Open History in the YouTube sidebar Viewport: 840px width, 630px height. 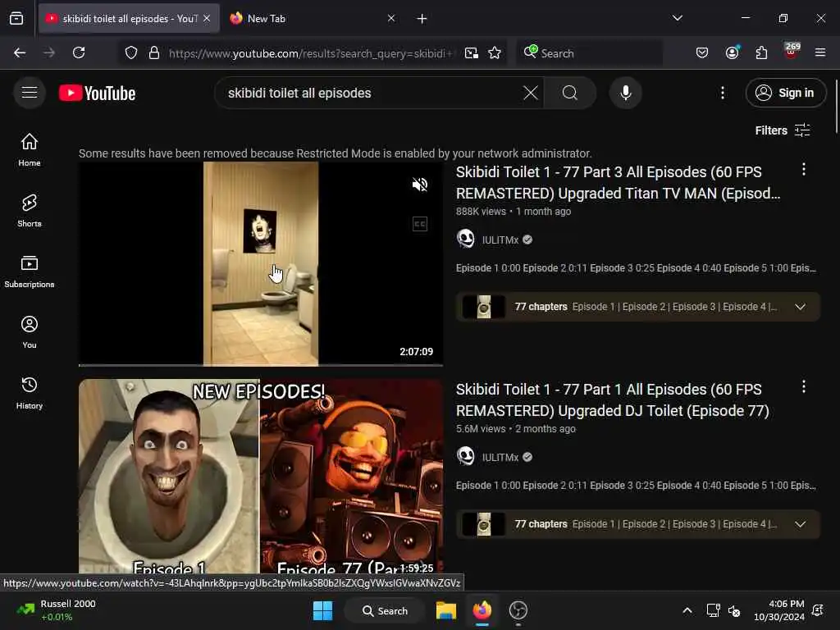pos(30,393)
